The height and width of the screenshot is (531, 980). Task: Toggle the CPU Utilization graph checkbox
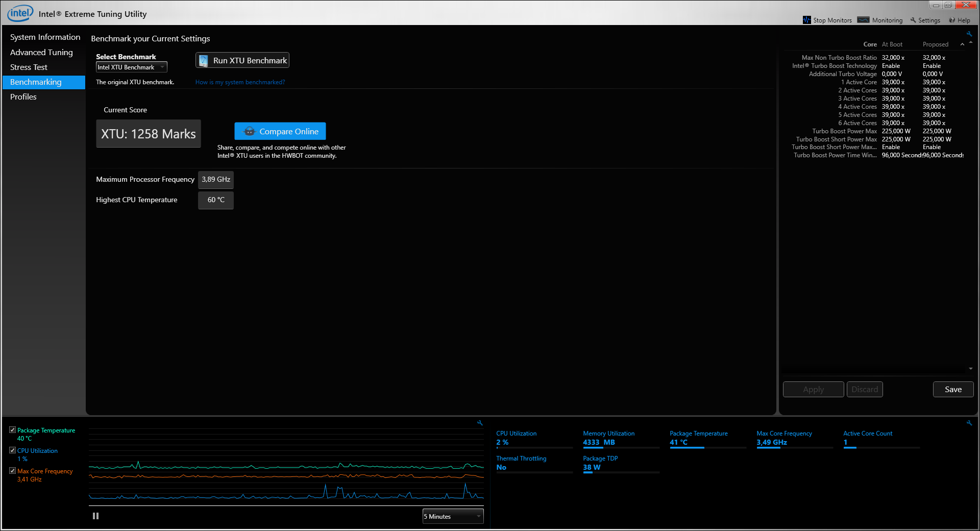(12, 450)
